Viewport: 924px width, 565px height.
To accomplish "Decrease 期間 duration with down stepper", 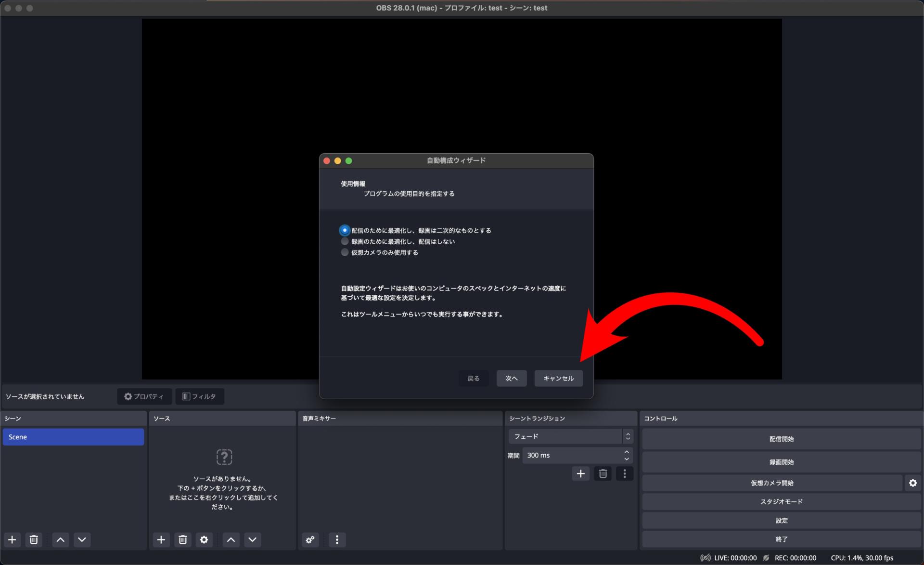I will coord(627,459).
